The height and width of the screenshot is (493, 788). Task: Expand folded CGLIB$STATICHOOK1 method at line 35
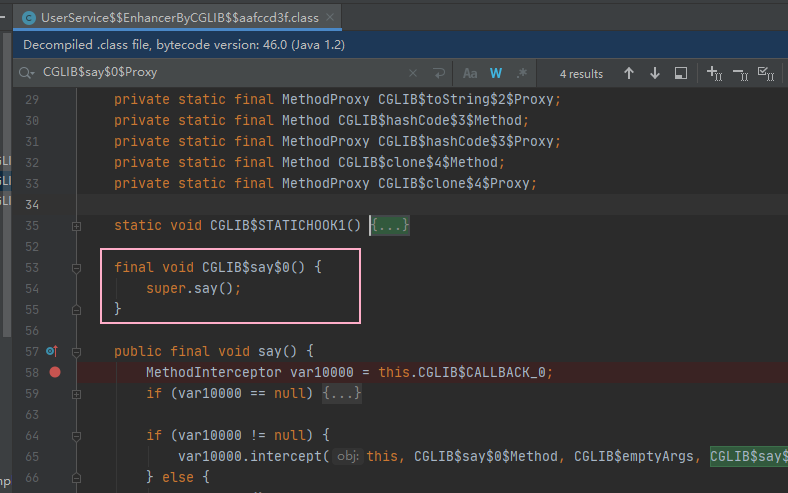coord(76,226)
